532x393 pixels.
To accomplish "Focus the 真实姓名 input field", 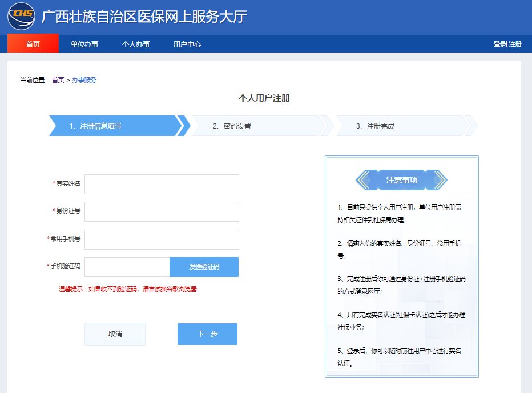I will pos(162,184).
